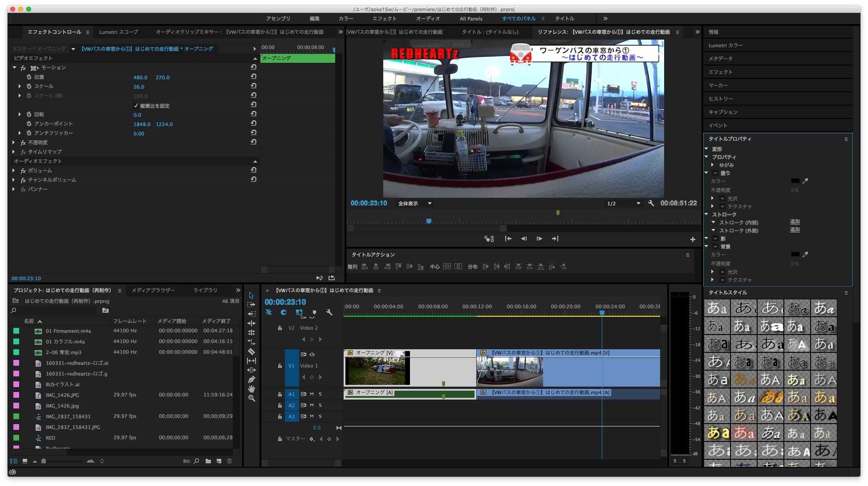Image resolution: width=868 pixels, height=486 pixels.
Task: Expand the Rotation parameter
Action: point(20,114)
